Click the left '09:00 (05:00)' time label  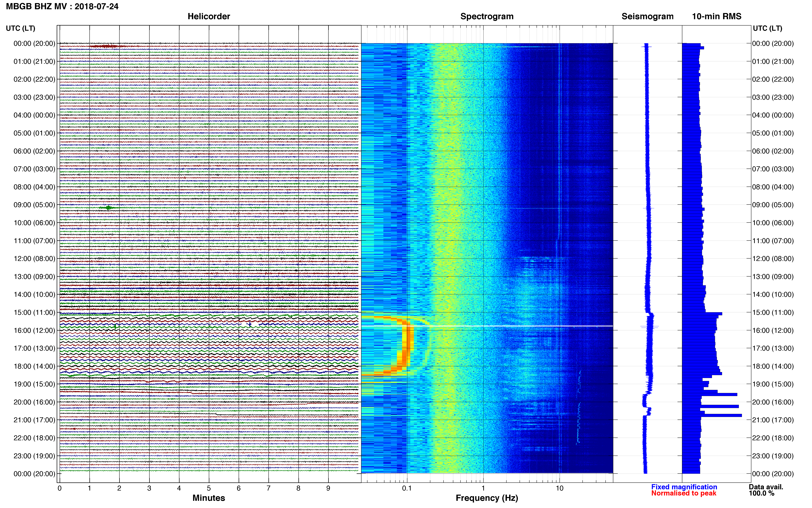(x=34, y=205)
